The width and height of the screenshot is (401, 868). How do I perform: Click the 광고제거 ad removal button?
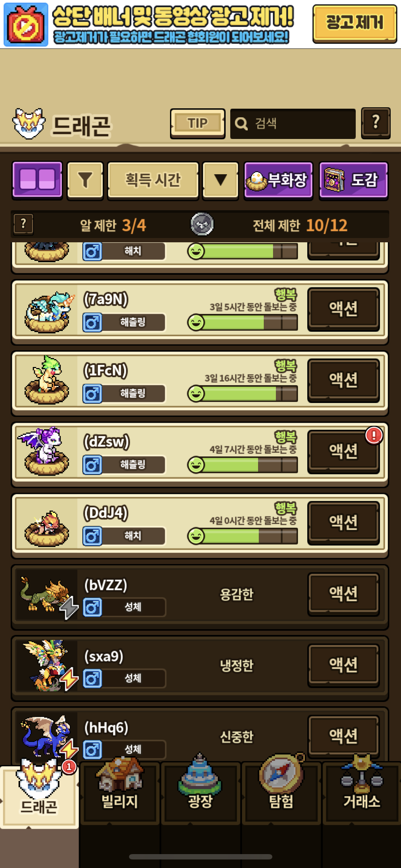click(355, 24)
